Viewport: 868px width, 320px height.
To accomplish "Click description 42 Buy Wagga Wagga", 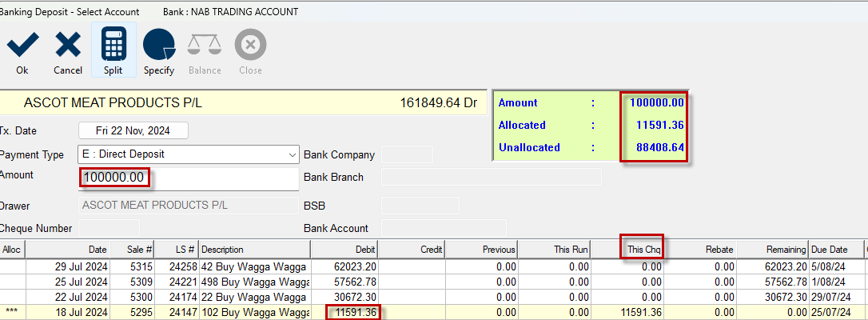I will (x=253, y=266).
